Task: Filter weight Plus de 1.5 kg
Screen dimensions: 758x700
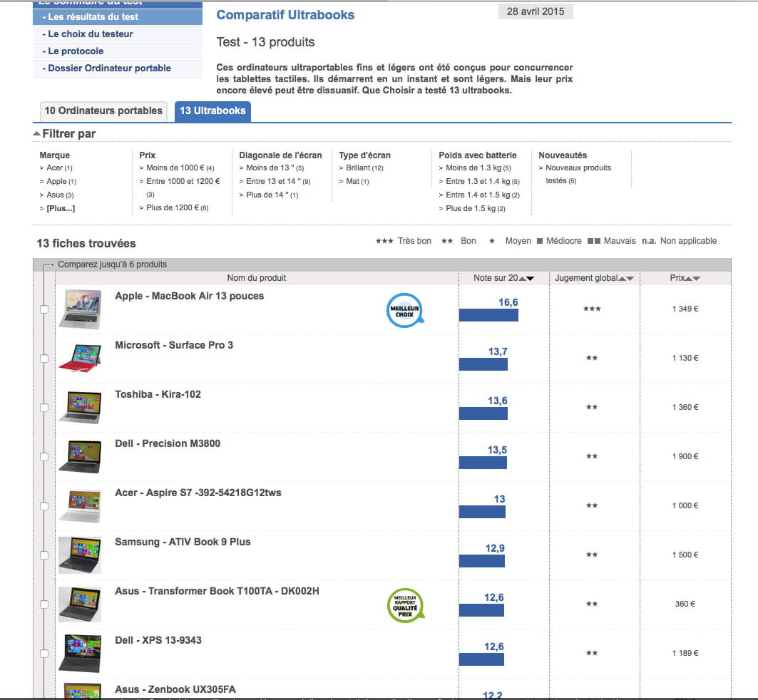Action: click(475, 209)
